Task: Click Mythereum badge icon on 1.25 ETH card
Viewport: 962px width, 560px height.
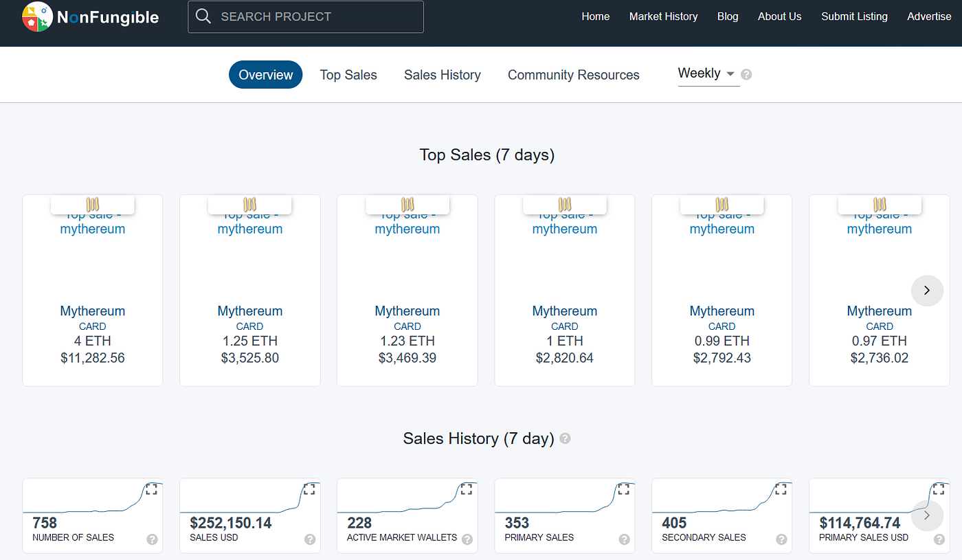Action: (x=250, y=204)
